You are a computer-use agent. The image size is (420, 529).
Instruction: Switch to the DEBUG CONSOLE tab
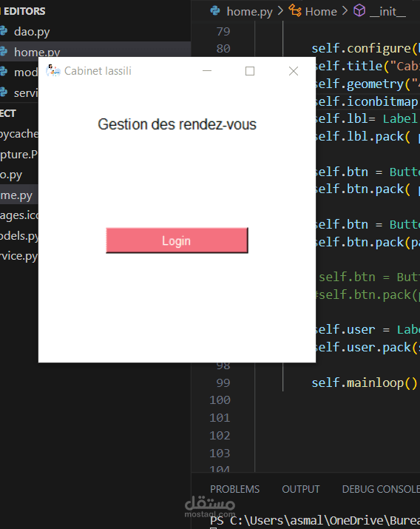pos(381,489)
